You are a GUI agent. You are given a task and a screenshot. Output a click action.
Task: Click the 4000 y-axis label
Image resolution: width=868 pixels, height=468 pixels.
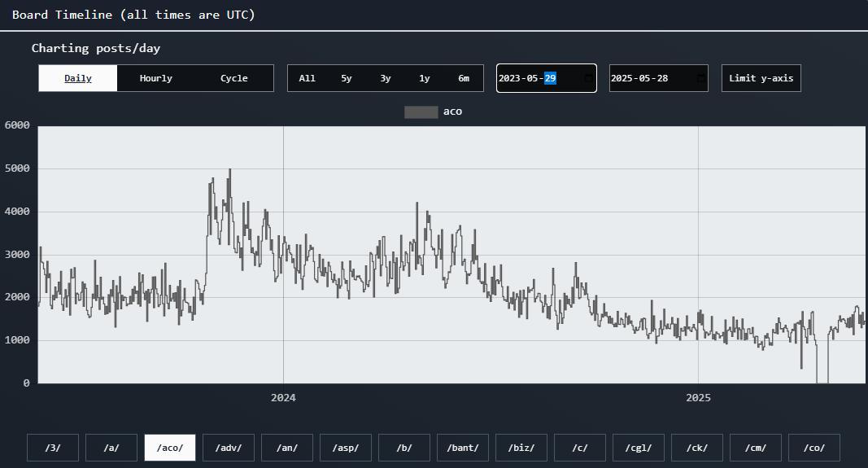(x=17, y=212)
